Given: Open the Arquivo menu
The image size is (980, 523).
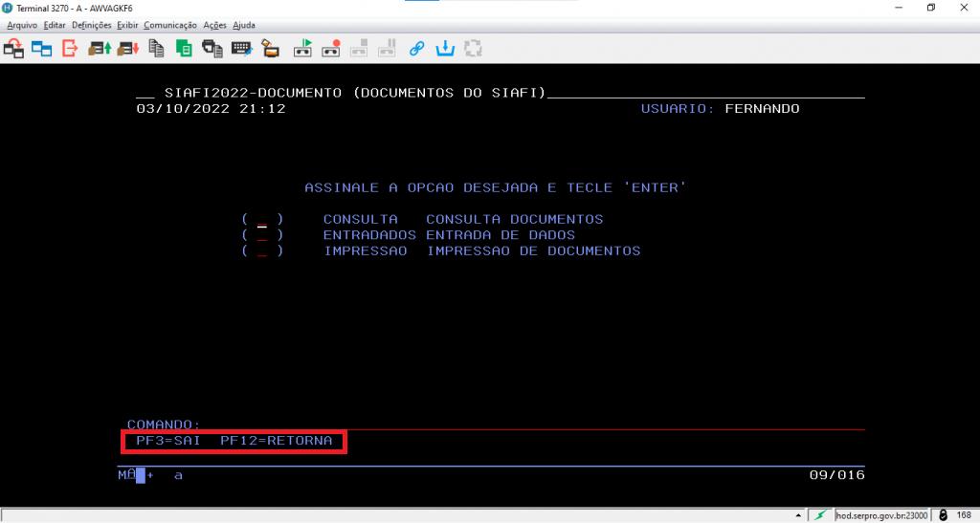Looking at the screenshot, I should (23, 25).
